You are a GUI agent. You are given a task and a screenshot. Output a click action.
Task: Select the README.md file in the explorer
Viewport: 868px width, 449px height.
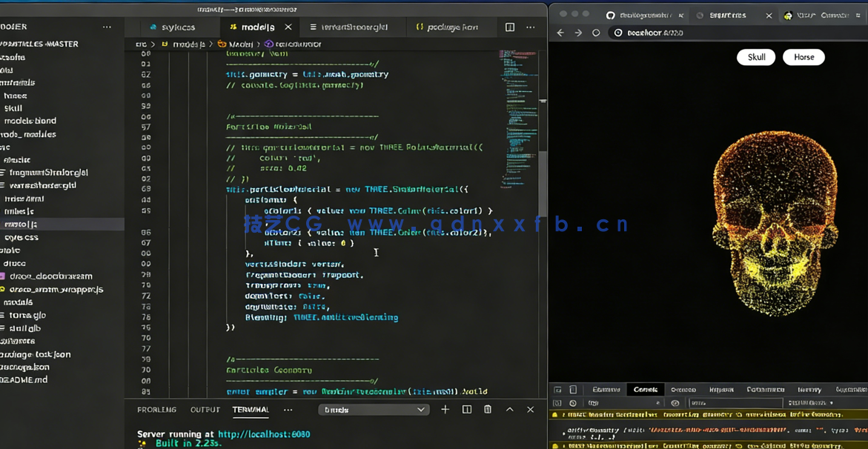click(x=24, y=379)
